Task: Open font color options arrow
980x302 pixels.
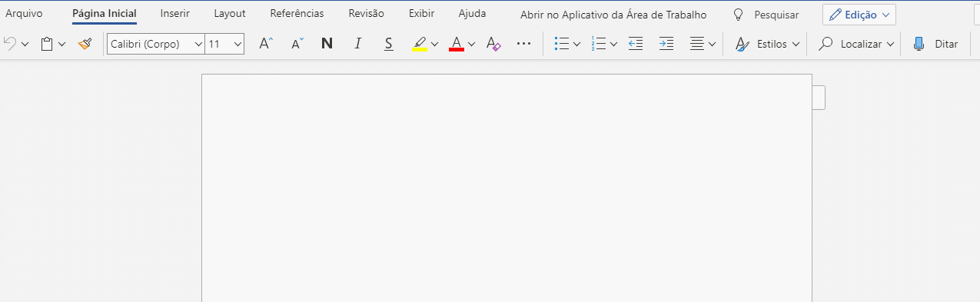Action: point(472,45)
